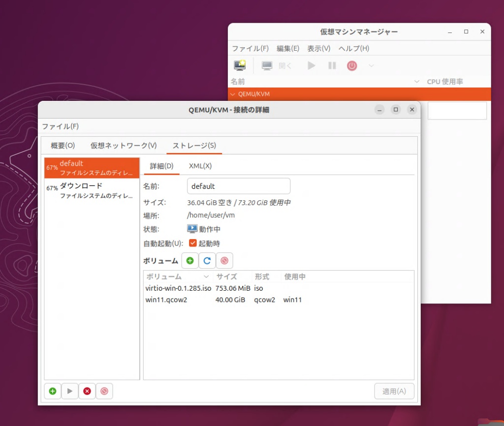
Task: Open the XML(X) tab
Action: coord(200,166)
